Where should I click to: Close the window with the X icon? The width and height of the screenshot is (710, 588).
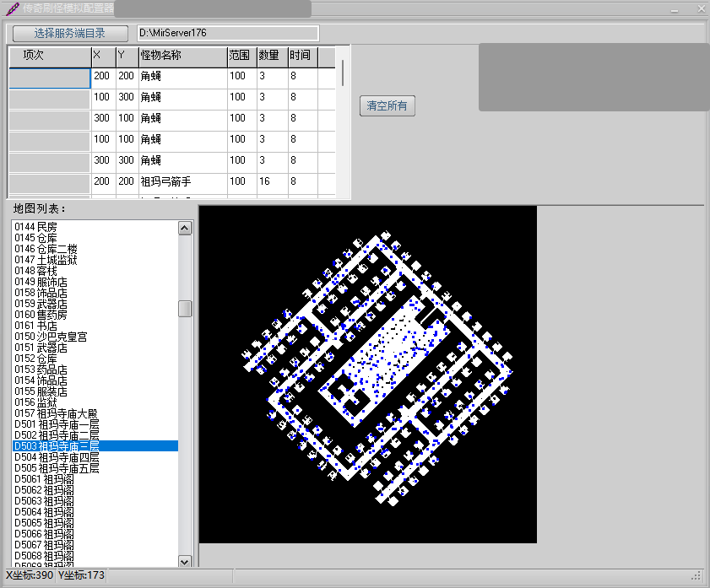(701, 8)
